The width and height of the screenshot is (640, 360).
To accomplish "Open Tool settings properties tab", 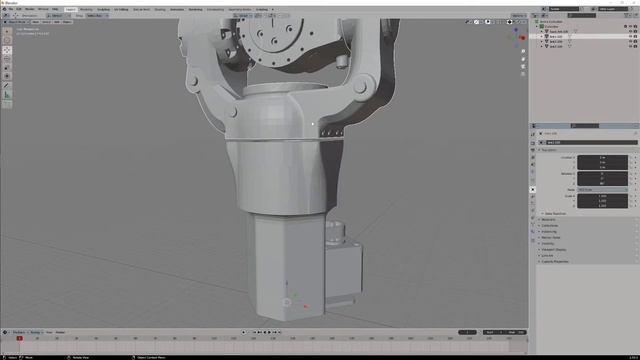I will [x=533, y=134].
